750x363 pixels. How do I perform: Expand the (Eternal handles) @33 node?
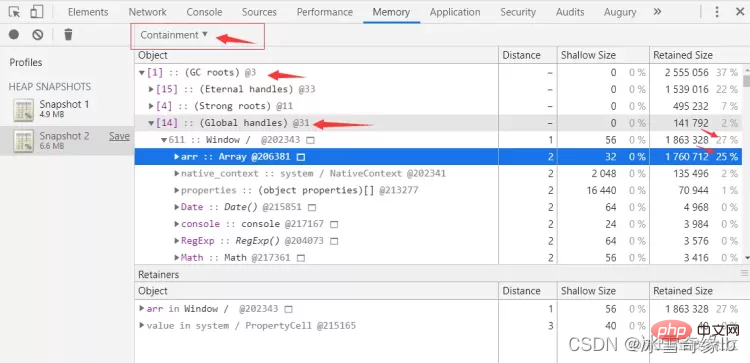point(151,89)
